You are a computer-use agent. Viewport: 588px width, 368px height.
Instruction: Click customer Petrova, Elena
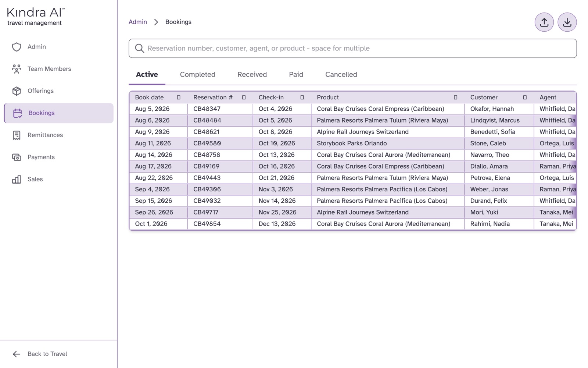490,178
